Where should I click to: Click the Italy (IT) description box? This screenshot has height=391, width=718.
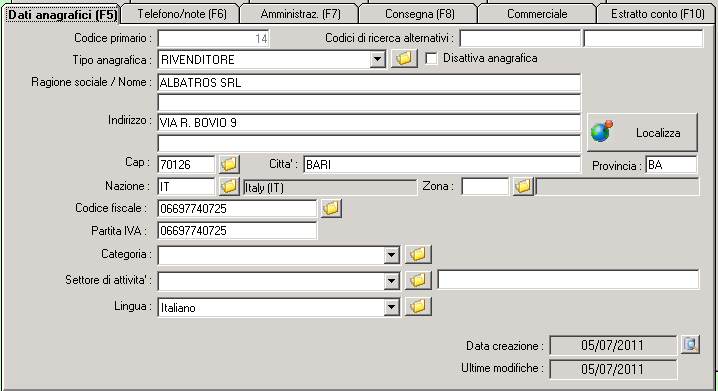[330, 187]
